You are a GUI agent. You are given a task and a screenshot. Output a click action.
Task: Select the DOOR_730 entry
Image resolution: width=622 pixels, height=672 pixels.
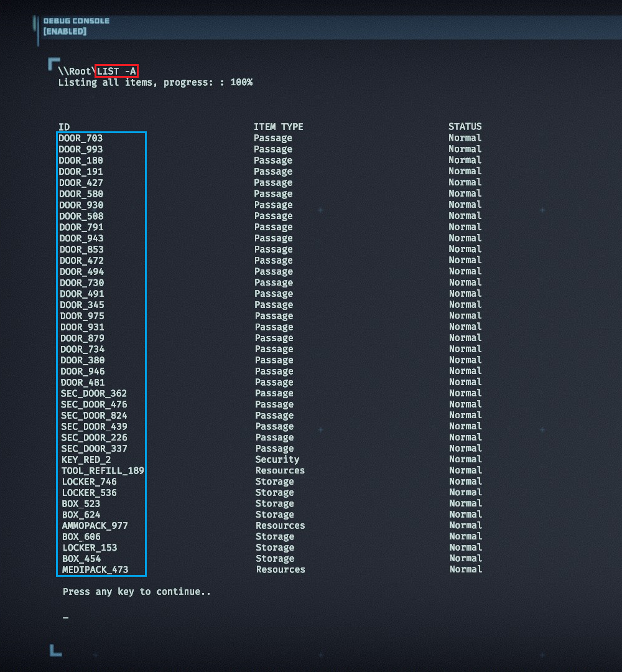point(82,283)
